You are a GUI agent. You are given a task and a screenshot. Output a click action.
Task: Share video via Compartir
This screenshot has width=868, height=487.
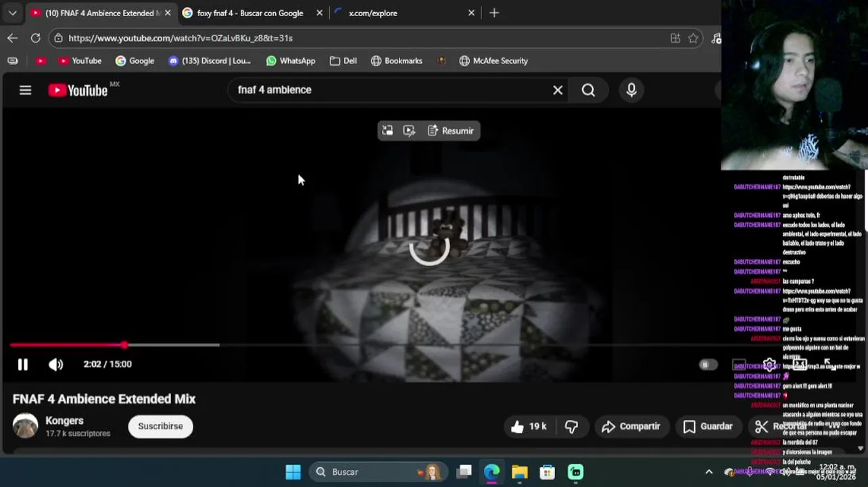coord(631,426)
